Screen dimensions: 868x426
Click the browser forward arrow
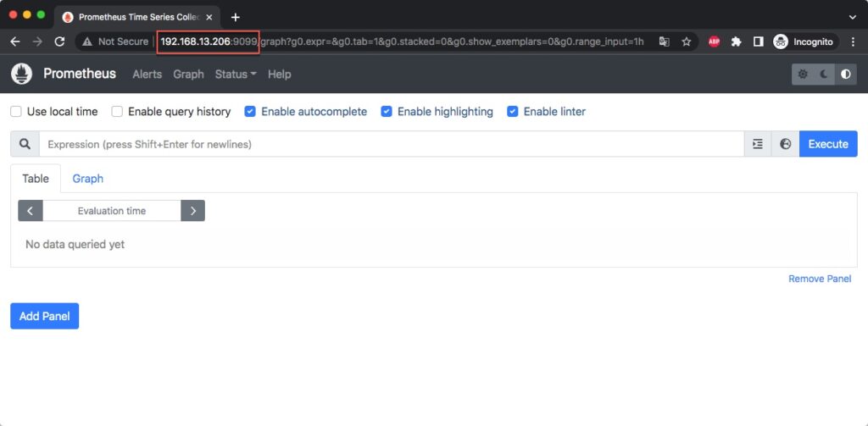click(37, 41)
